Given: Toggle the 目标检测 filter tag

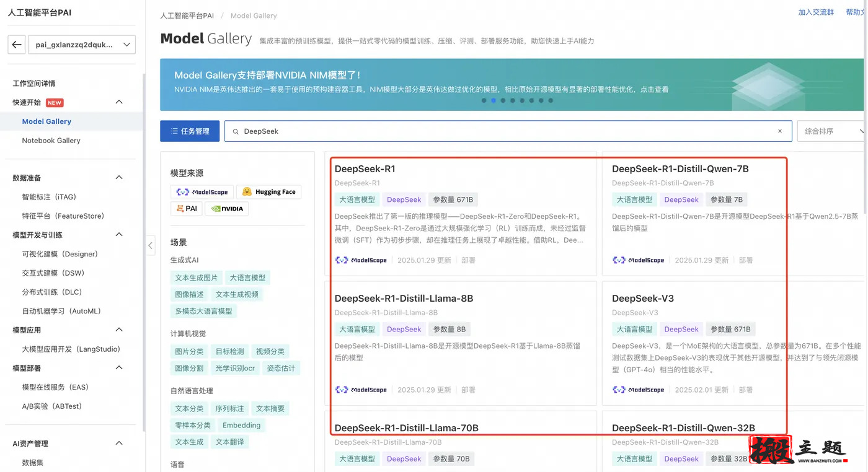Looking at the screenshot, I should (230, 352).
